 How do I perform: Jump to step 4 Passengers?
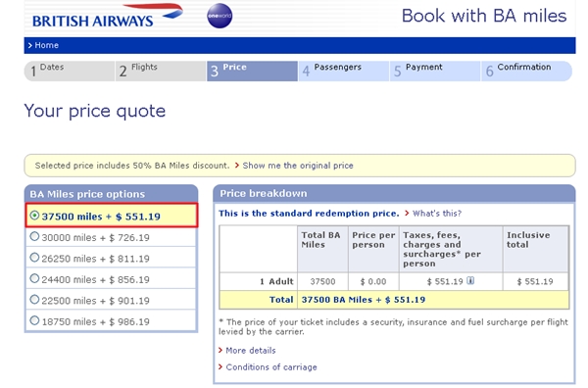(344, 71)
